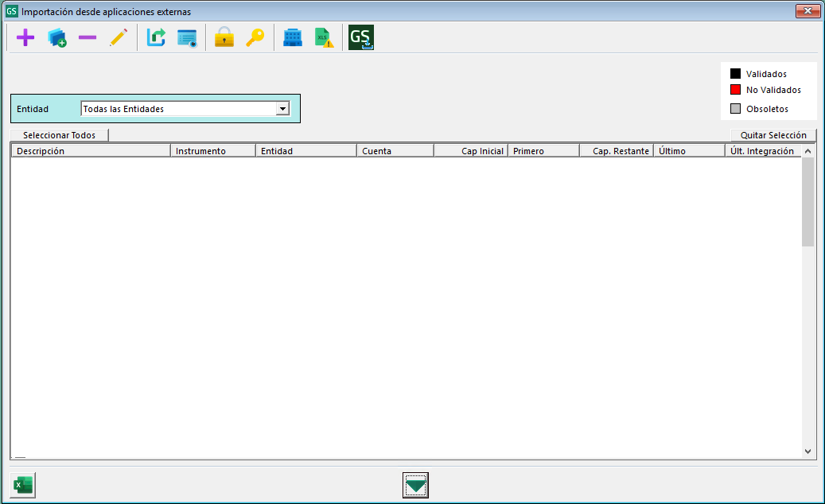Click the Validados legend label

[766, 74]
